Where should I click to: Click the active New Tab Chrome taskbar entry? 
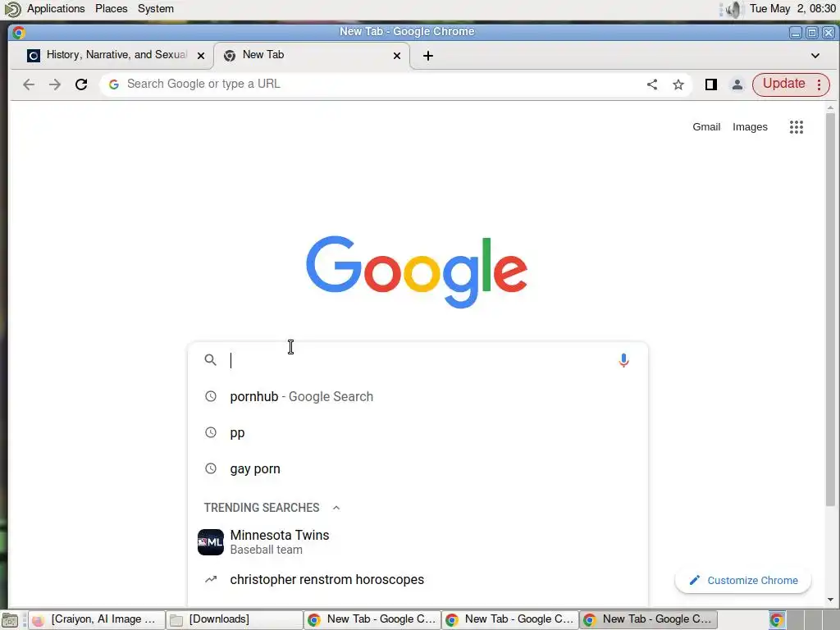648,620
